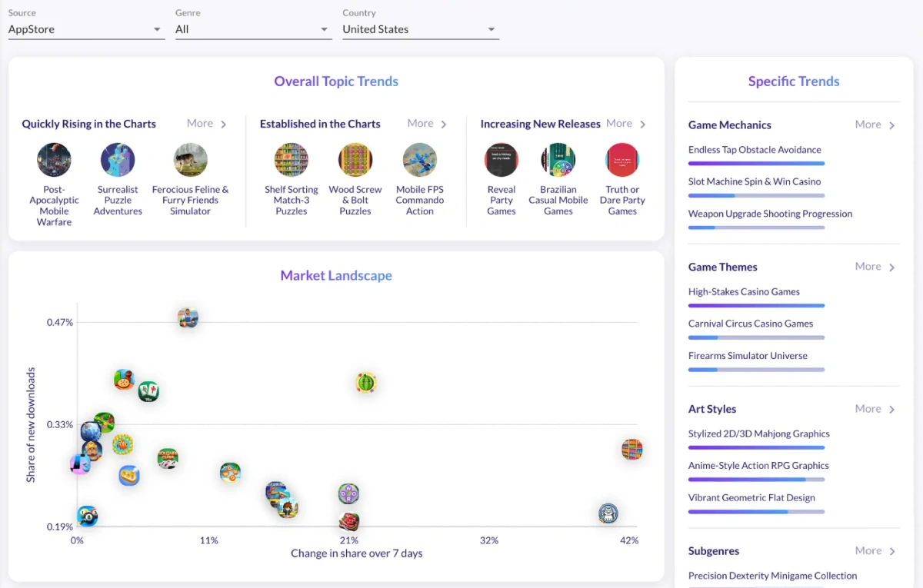The width and height of the screenshot is (923, 588).
Task: Open the Source dropdown showing AppStore
Action: [x=85, y=29]
